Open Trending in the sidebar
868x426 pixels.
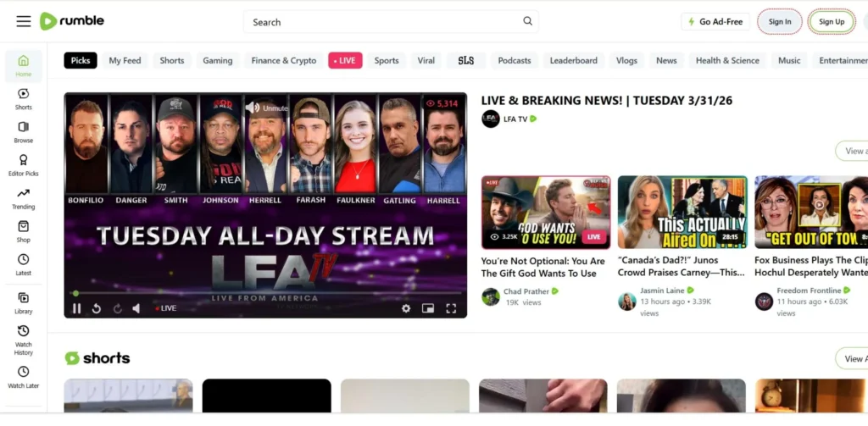point(23,199)
